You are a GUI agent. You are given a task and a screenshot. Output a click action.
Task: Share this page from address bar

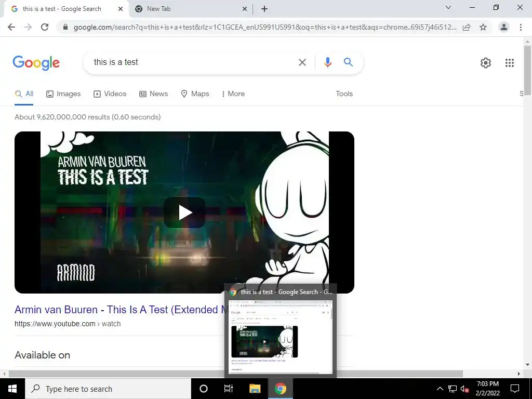pyautogui.click(x=467, y=27)
